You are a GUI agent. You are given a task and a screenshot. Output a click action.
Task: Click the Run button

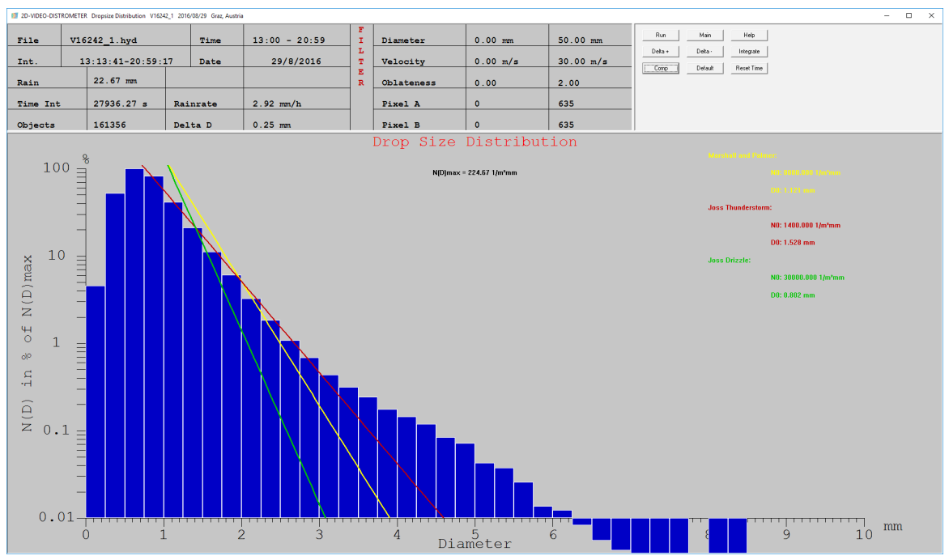coord(660,36)
